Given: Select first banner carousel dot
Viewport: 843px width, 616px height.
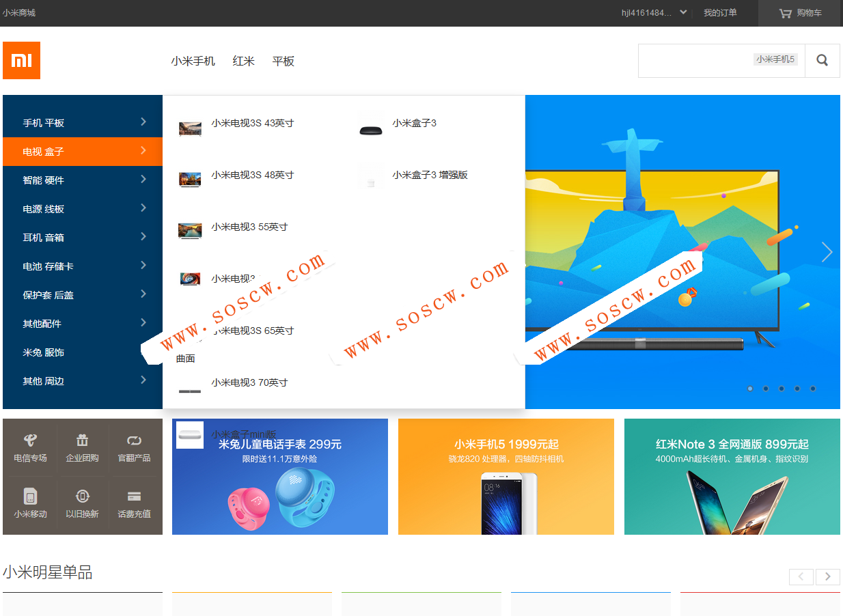Looking at the screenshot, I should click(x=750, y=389).
